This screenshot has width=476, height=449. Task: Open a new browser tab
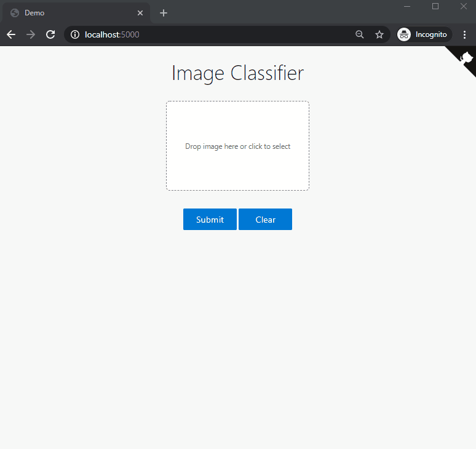(x=164, y=13)
